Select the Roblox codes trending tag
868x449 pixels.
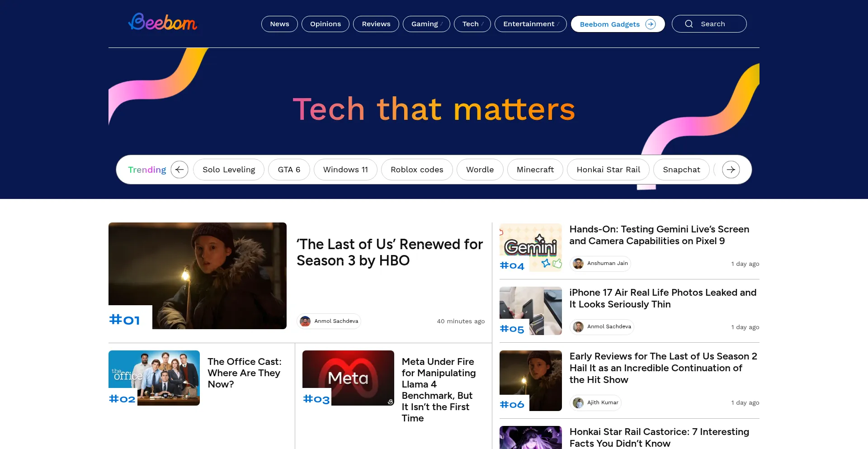pyautogui.click(x=417, y=170)
